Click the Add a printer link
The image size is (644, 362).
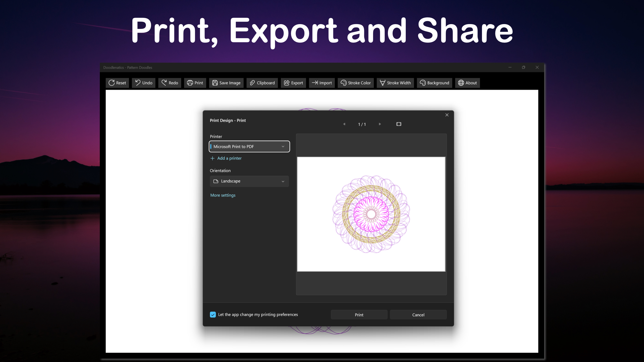click(x=226, y=158)
